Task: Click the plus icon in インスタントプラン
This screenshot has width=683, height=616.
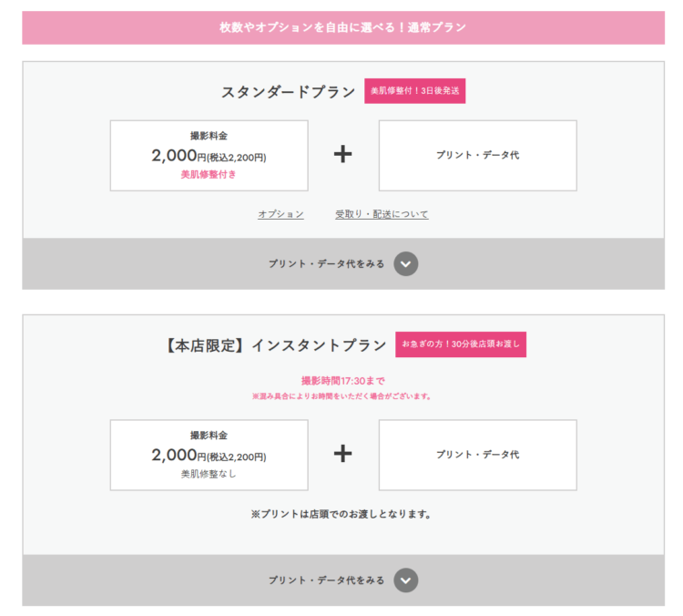Action: [x=342, y=454]
